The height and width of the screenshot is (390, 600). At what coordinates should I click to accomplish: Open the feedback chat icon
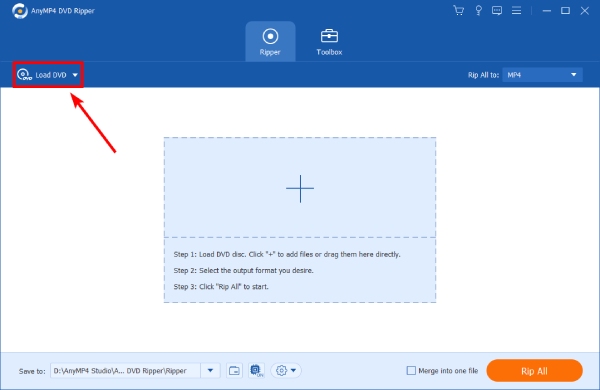pyautogui.click(x=497, y=10)
